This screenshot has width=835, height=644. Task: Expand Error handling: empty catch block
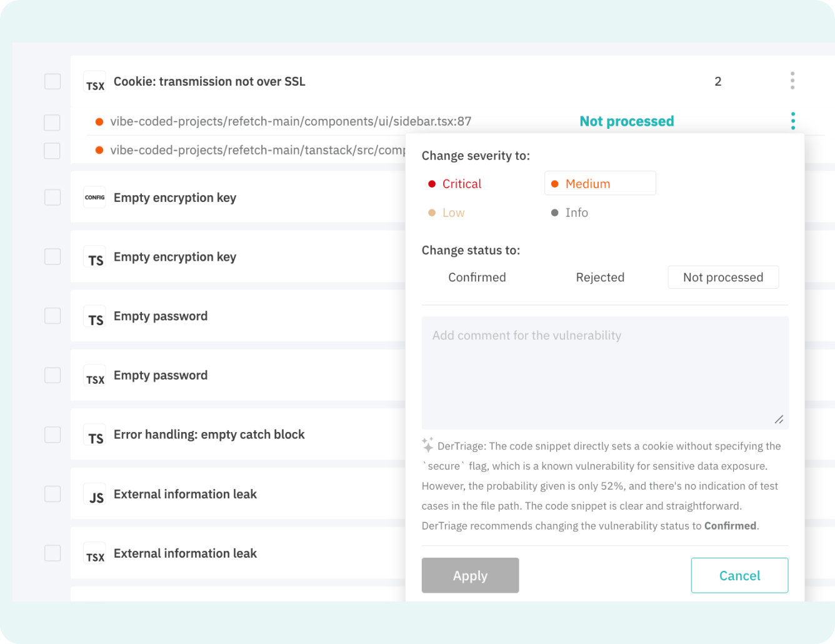(x=209, y=435)
